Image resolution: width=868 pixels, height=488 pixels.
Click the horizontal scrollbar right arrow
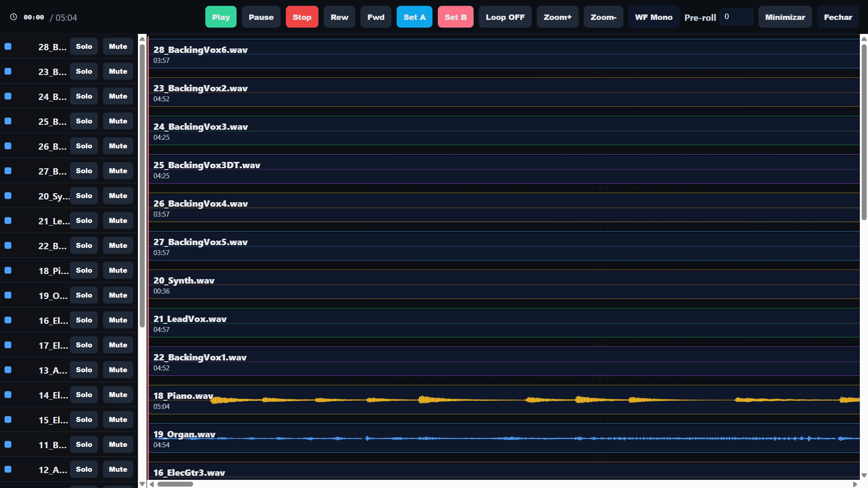pyautogui.click(x=855, y=484)
